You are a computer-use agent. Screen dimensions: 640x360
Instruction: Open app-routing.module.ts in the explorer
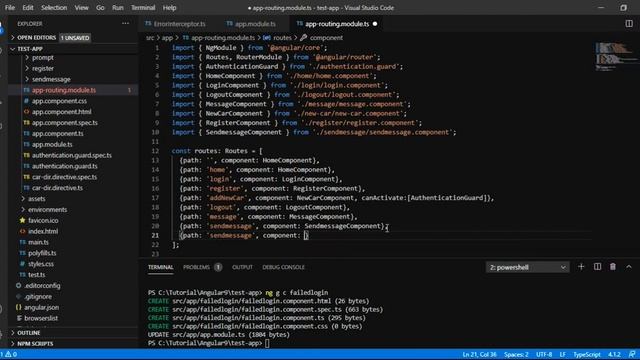[x=73, y=90]
